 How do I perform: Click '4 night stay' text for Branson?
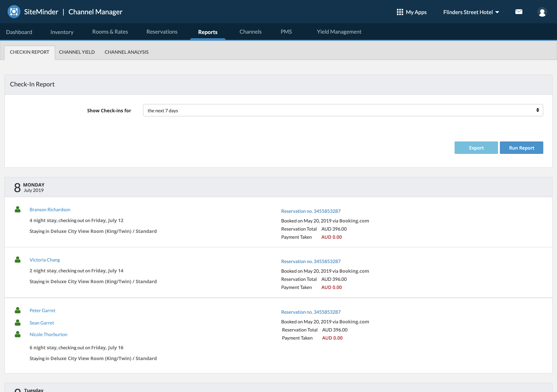(43, 220)
